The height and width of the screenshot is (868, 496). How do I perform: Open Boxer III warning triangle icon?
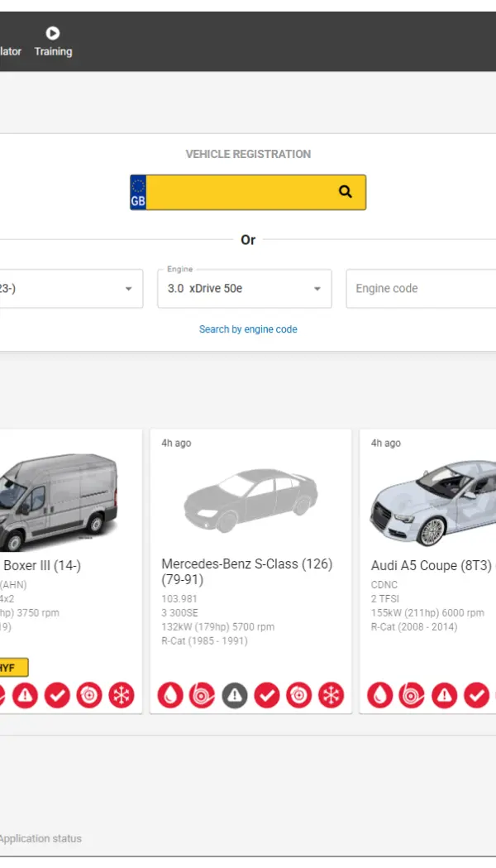[26, 695]
